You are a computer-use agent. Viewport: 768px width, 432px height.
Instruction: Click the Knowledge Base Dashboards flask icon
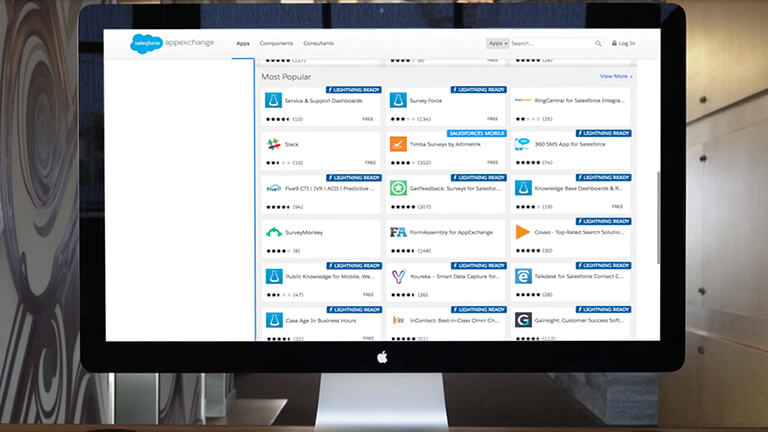tap(523, 188)
